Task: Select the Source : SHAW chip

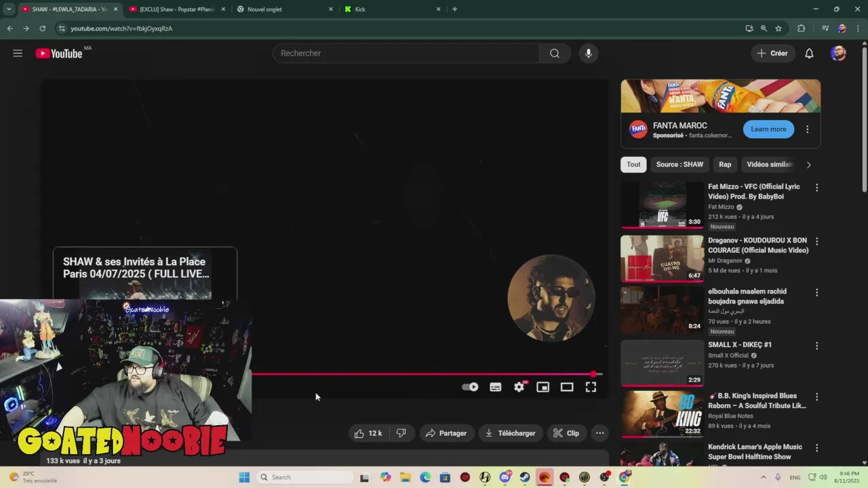Action: [x=679, y=164]
